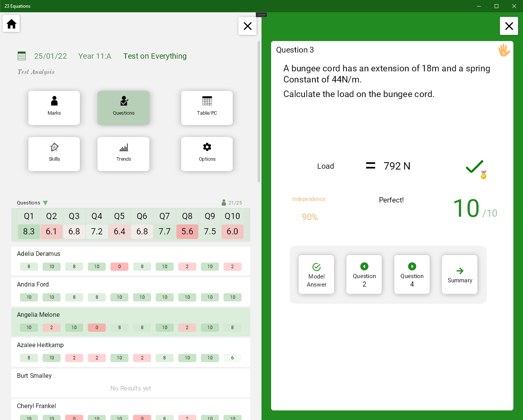Click the gold medal icon
The height and width of the screenshot is (420, 523).
click(483, 175)
